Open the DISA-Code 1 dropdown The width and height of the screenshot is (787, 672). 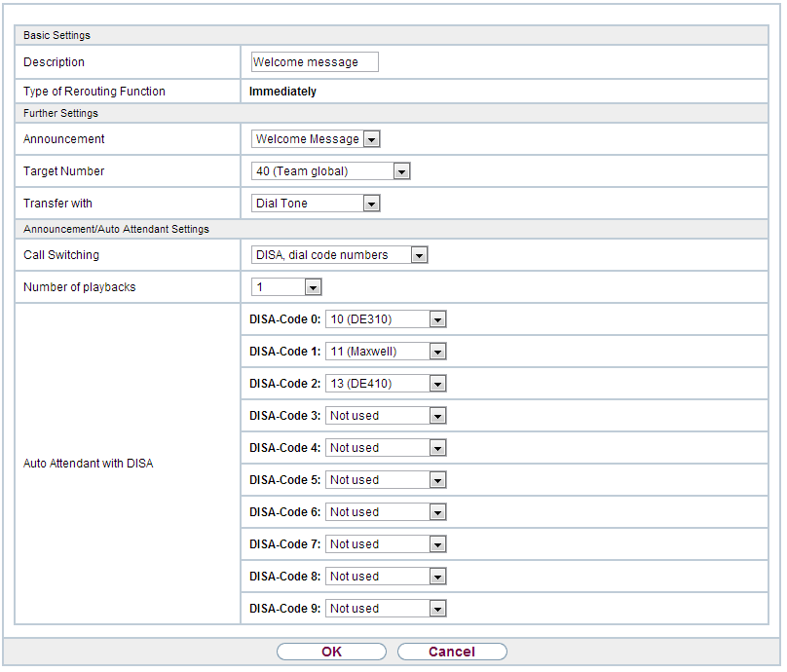coord(386,352)
